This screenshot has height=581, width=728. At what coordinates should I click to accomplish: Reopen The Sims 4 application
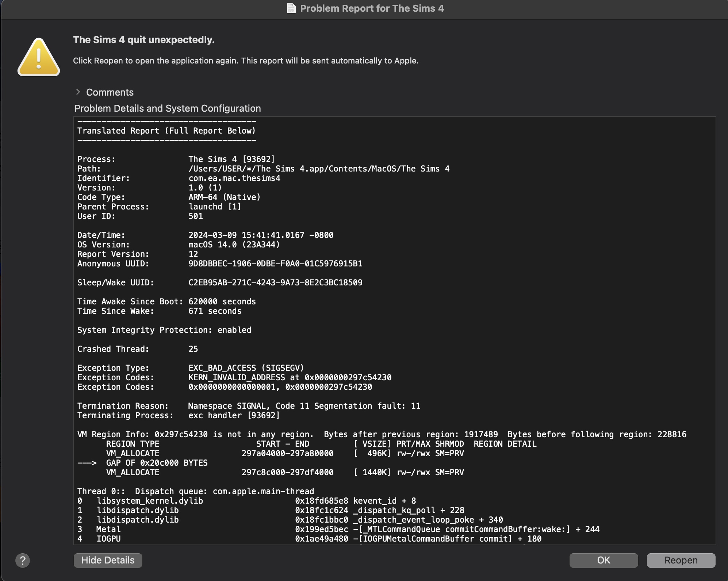[x=681, y=560]
